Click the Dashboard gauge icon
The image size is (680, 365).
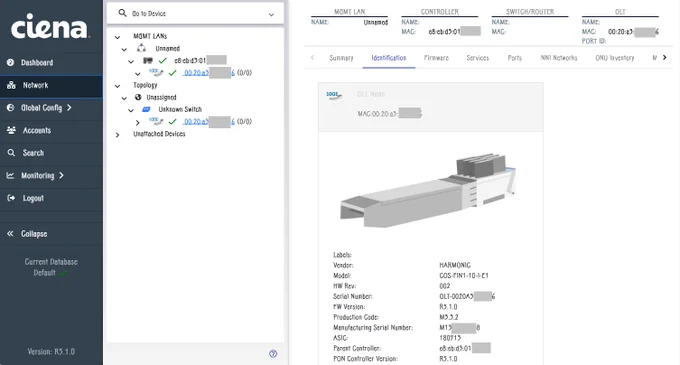pos(10,62)
